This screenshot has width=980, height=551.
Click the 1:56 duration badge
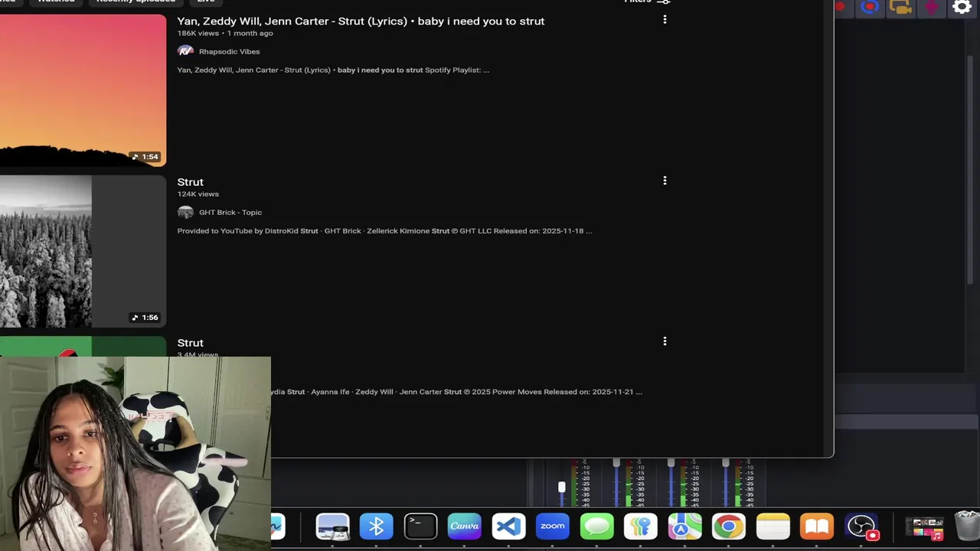point(145,318)
